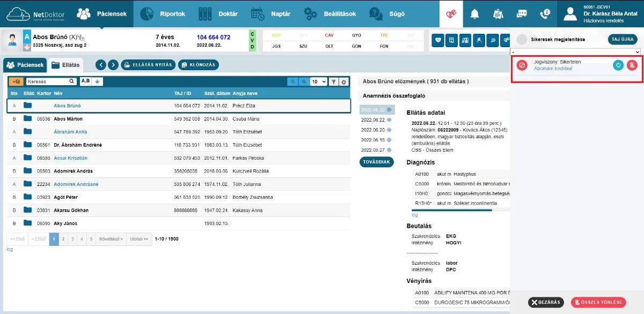
Task: Click the diagnosis table horizontal scrollbar
Action: (x=452, y=210)
